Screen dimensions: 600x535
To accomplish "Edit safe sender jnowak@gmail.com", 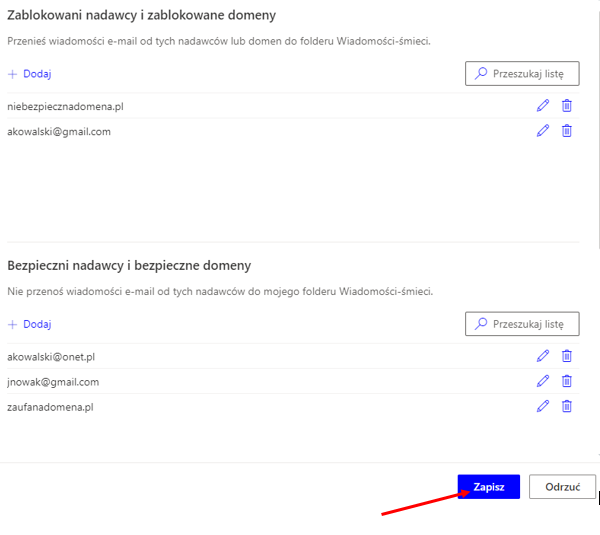I will (x=543, y=381).
